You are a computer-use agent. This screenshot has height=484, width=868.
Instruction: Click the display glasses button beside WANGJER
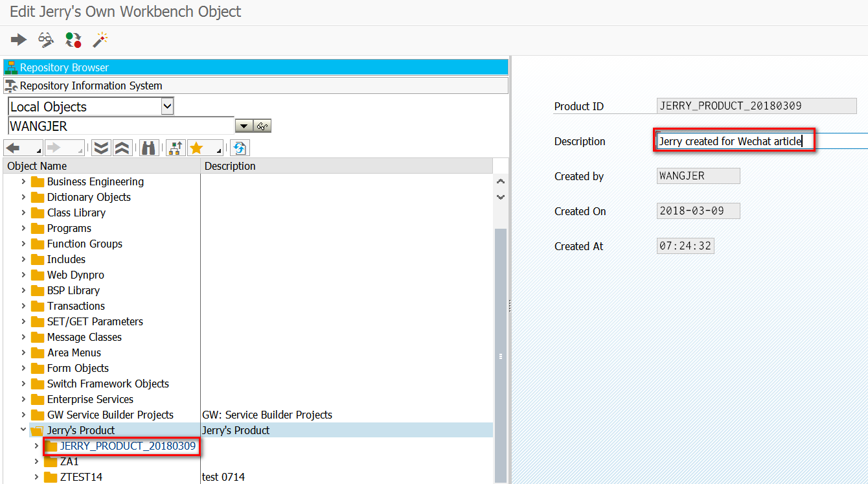point(262,126)
